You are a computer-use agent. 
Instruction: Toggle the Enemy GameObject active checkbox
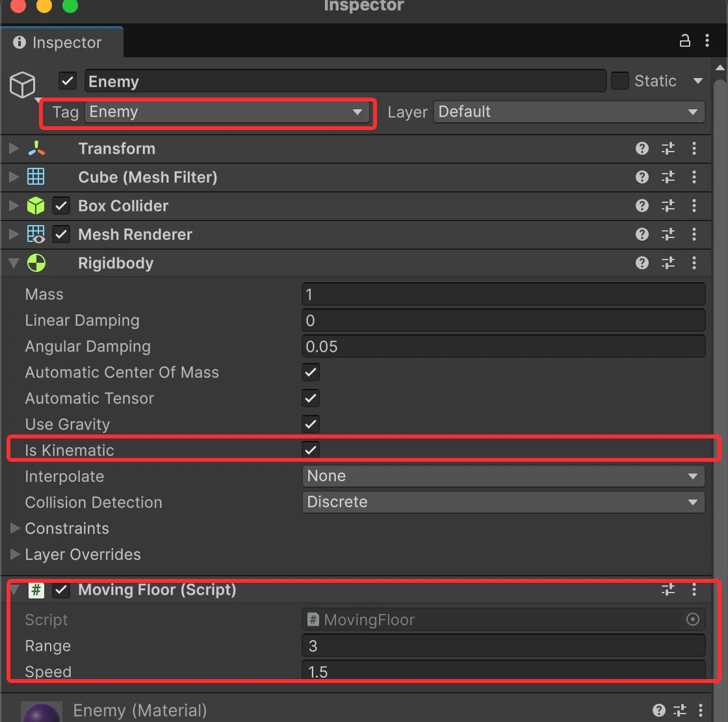(x=68, y=81)
